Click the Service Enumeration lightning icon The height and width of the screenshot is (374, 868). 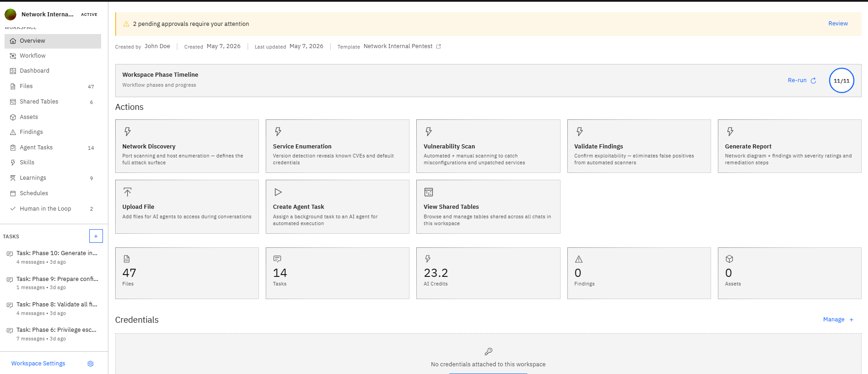pyautogui.click(x=278, y=132)
